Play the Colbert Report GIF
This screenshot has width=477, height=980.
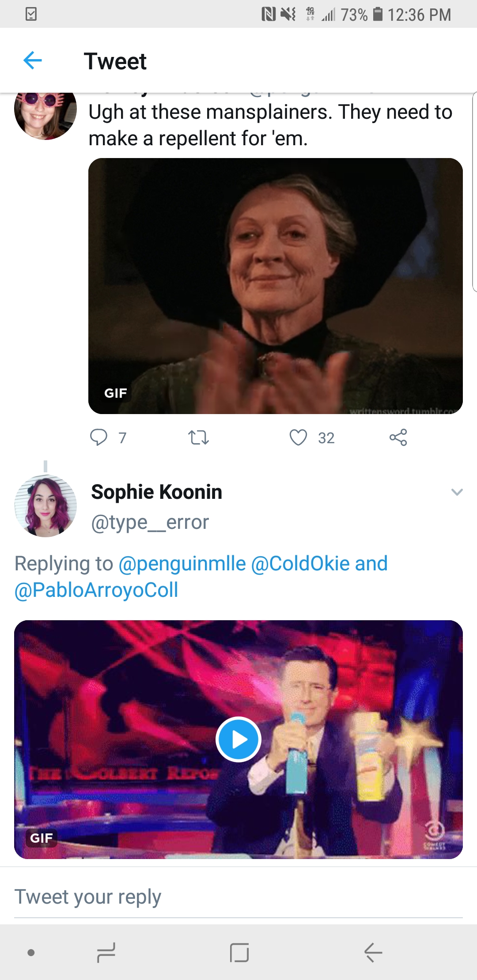[x=238, y=739]
